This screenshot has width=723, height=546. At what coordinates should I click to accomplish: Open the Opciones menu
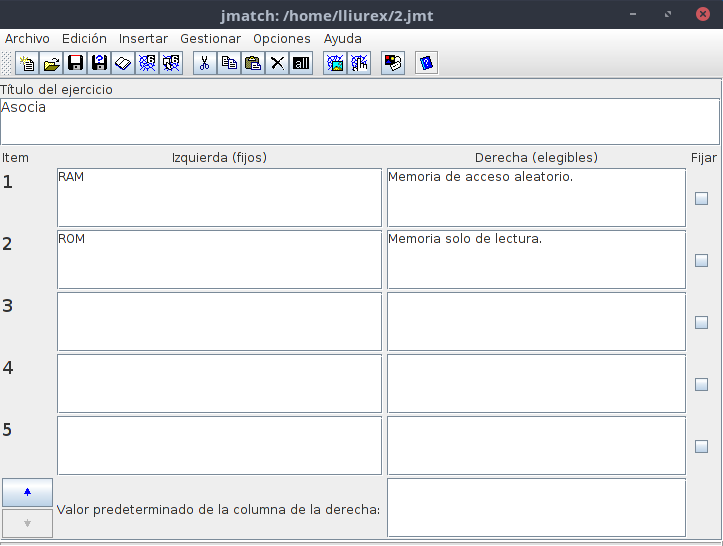(x=281, y=38)
